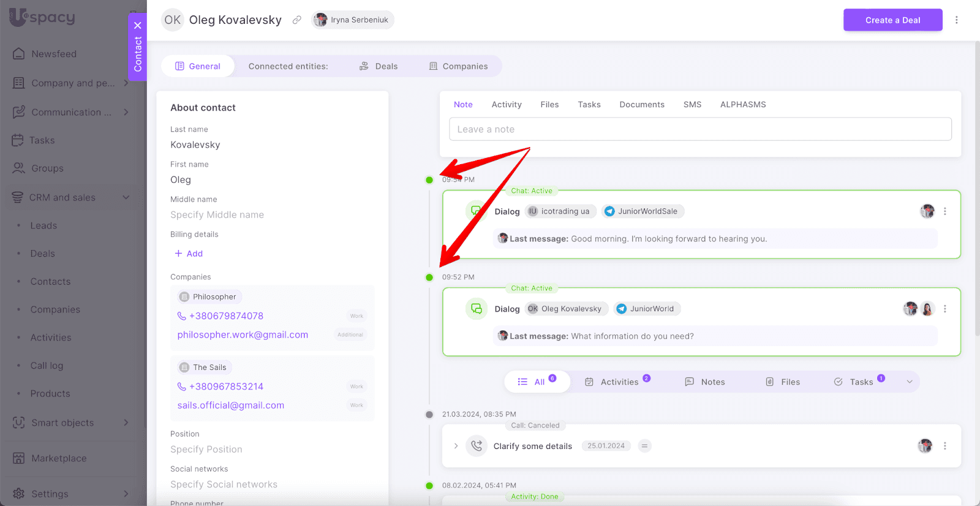Open the Deals connected entities tab

pos(379,66)
